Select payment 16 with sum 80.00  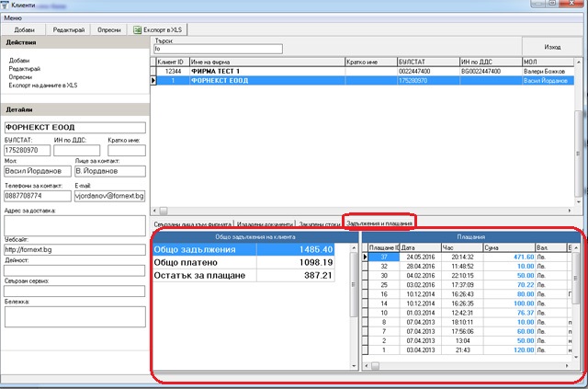469,294
